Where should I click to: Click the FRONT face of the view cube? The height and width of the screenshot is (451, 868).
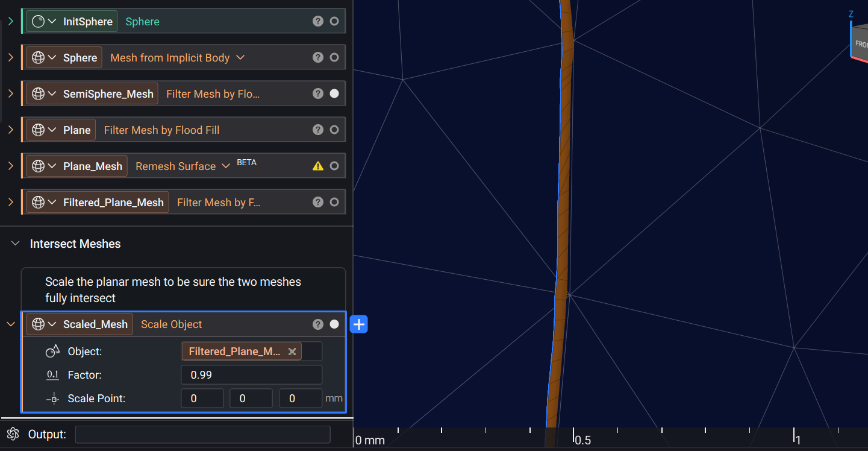pyautogui.click(x=860, y=43)
